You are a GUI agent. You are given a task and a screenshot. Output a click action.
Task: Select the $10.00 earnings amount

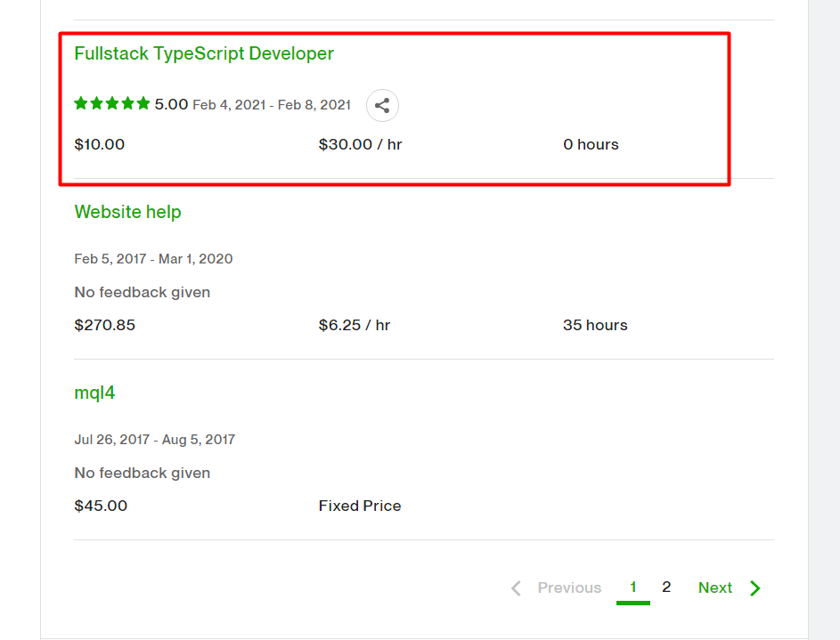coord(99,144)
